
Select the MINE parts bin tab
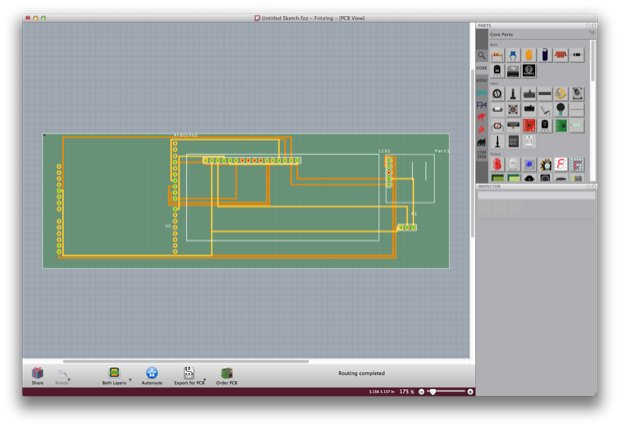481,80
